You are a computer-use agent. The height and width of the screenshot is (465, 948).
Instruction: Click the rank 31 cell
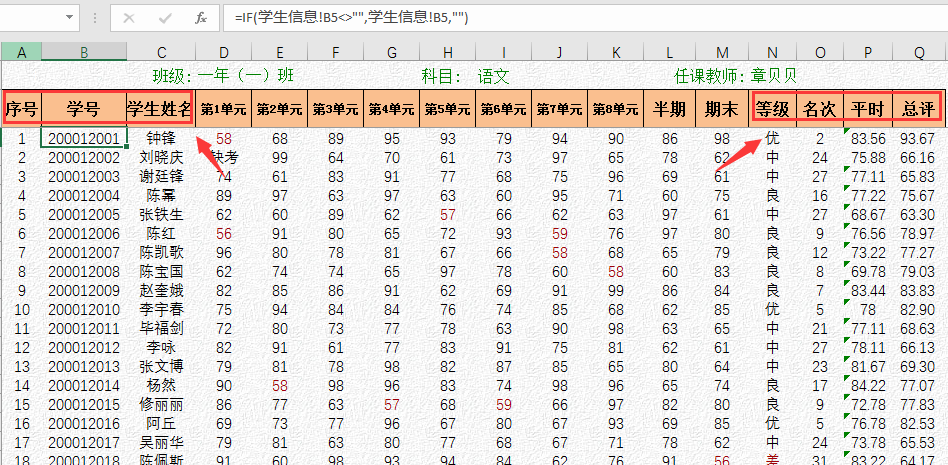[x=820, y=460]
